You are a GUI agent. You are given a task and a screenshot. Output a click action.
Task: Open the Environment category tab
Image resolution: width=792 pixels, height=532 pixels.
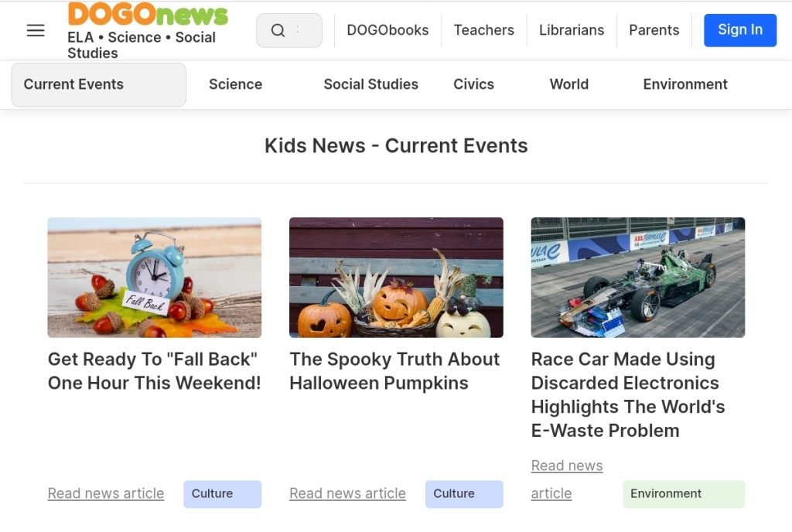click(685, 84)
